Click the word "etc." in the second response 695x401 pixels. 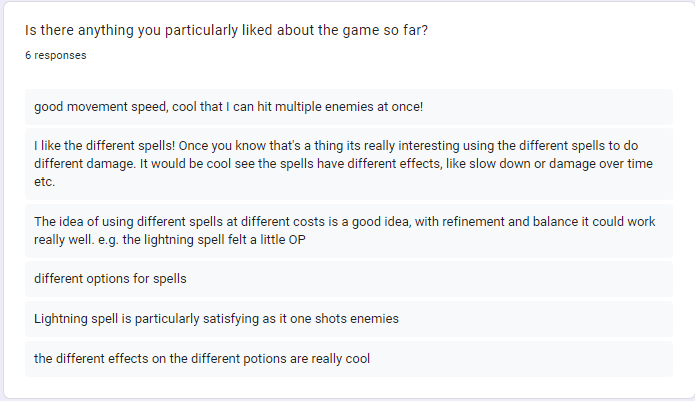pos(45,184)
